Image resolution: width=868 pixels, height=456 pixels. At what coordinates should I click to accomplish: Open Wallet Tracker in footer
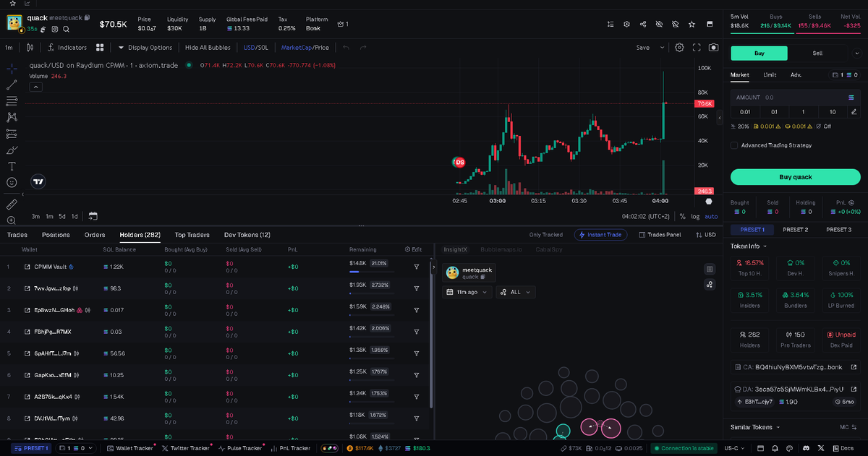130,448
